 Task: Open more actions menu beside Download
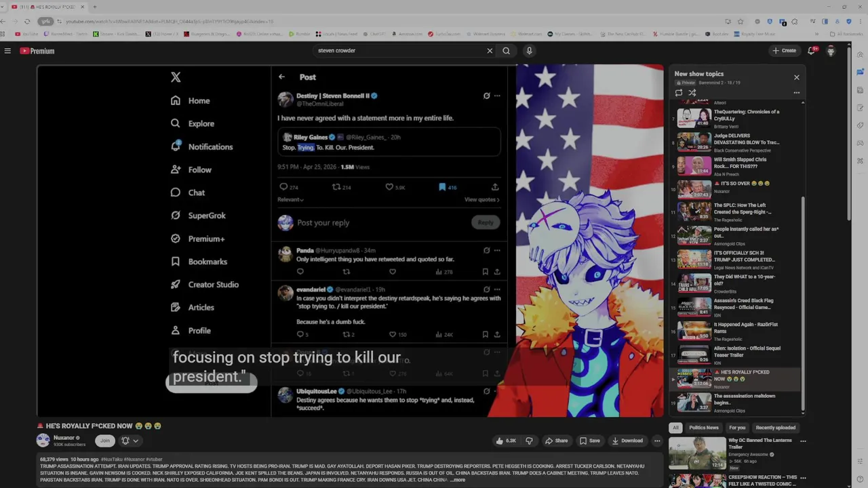(657, 441)
